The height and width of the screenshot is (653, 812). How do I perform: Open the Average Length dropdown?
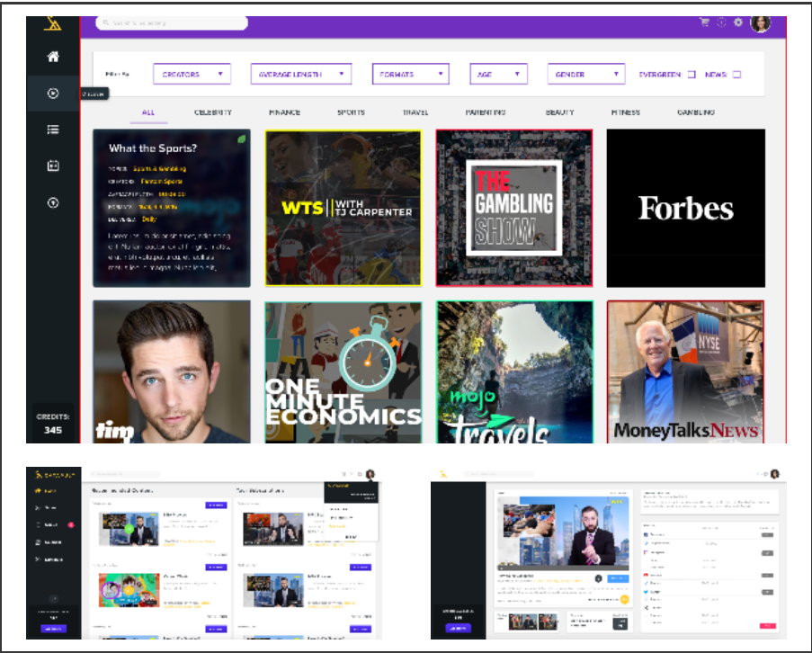(299, 74)
